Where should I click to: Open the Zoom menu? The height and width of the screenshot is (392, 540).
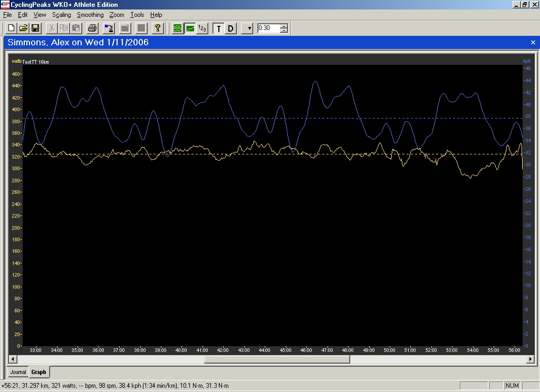coord(117,15)
